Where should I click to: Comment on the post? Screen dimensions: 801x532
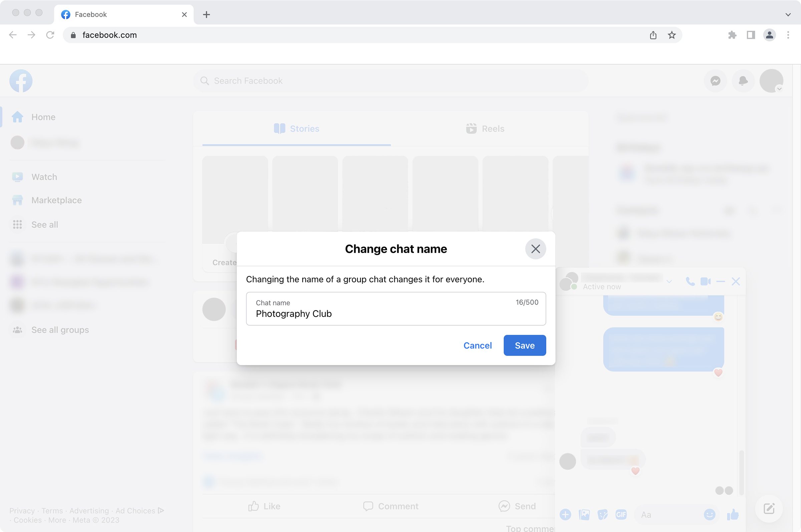(x=390, y=506)
